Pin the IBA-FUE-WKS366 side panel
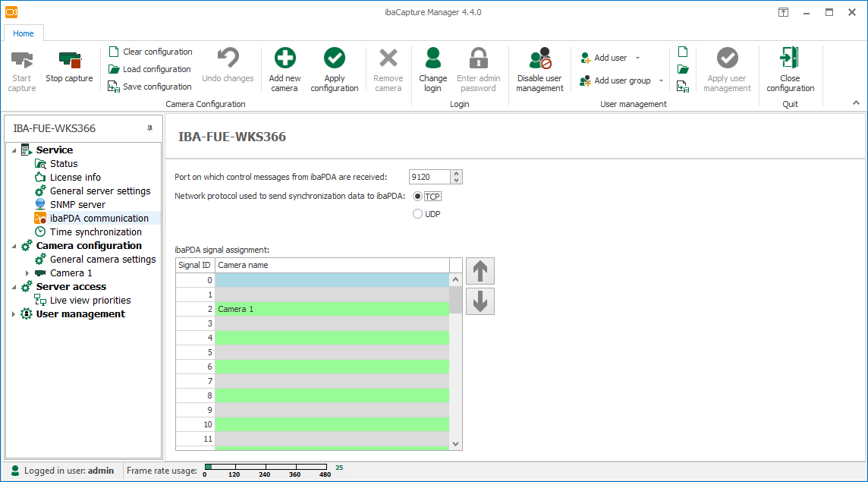 [149, 128]
